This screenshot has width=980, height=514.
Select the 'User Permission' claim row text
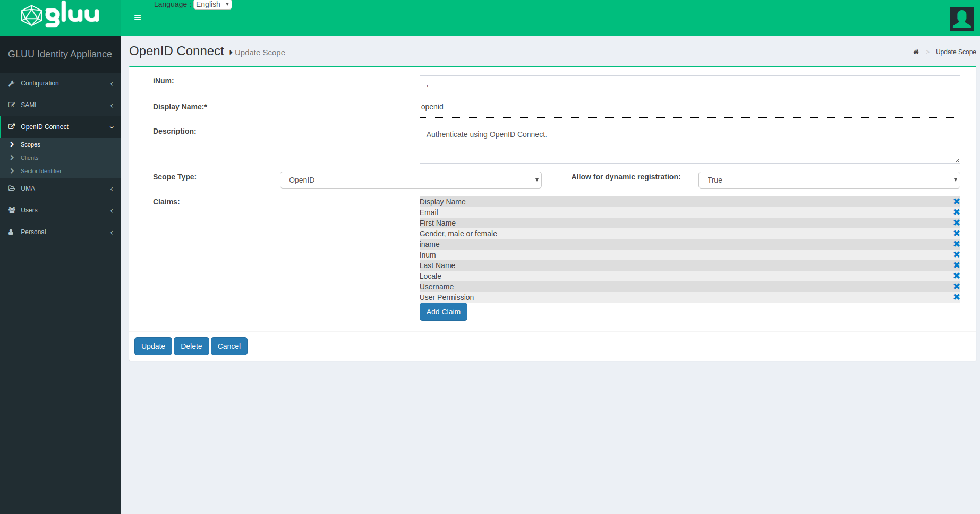tap(447, 297)
